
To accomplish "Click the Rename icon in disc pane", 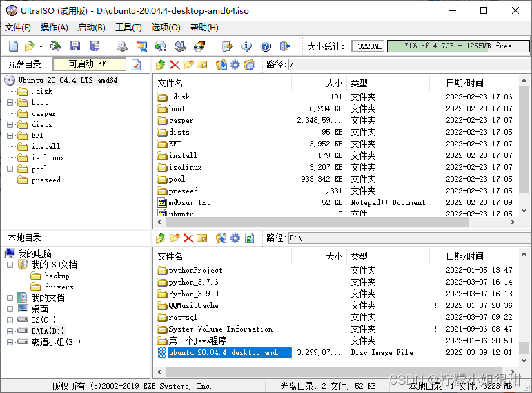I will 202,64.
